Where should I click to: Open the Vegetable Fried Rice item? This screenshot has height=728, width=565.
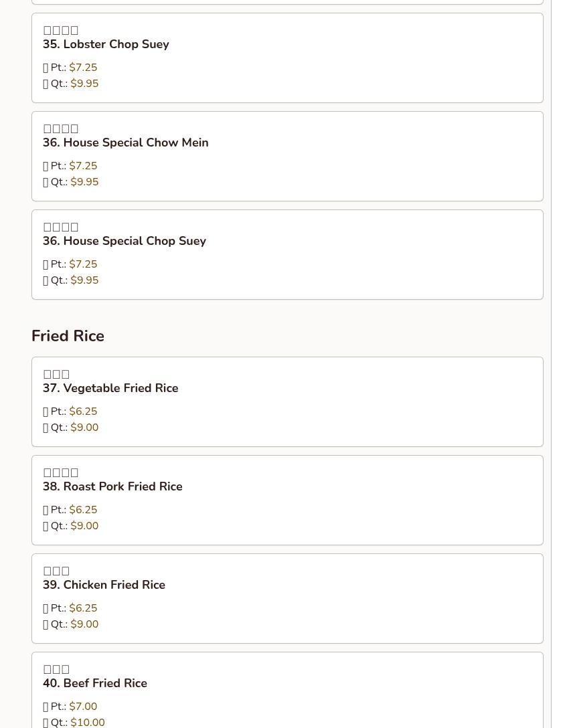click(110, 388)
